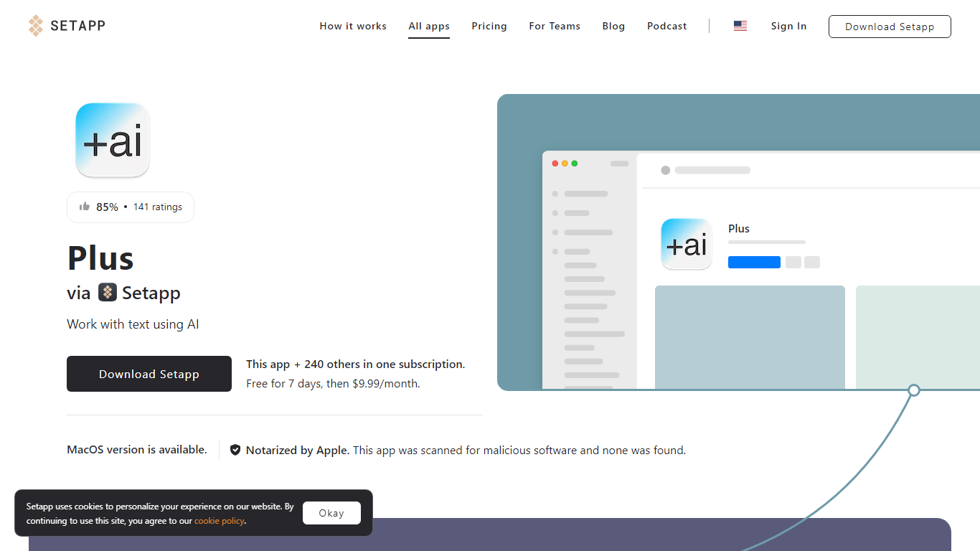Open the Pricing page
The height and width of the screenshot is (551, 980).
coord(489,26)
